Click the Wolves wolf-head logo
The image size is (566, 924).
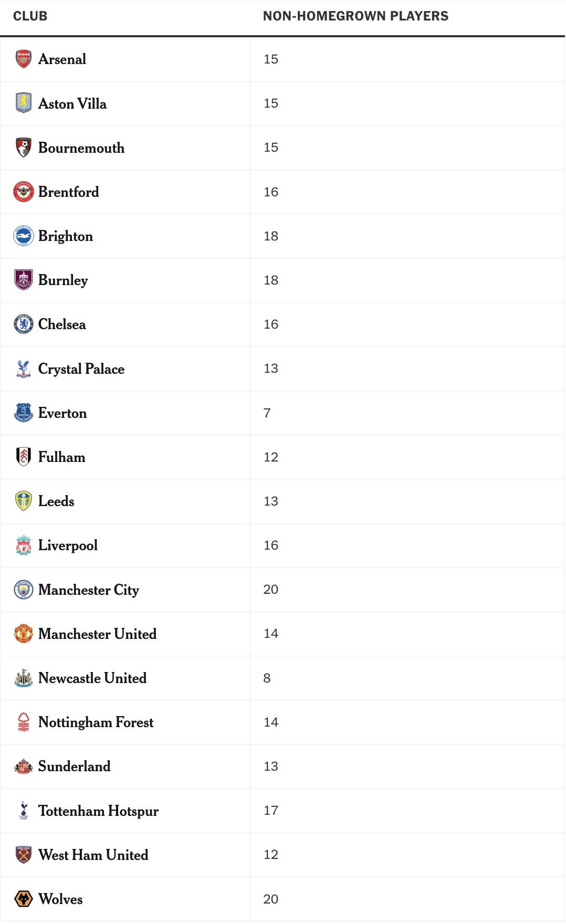pyautogui.click(x=24, y=899)
